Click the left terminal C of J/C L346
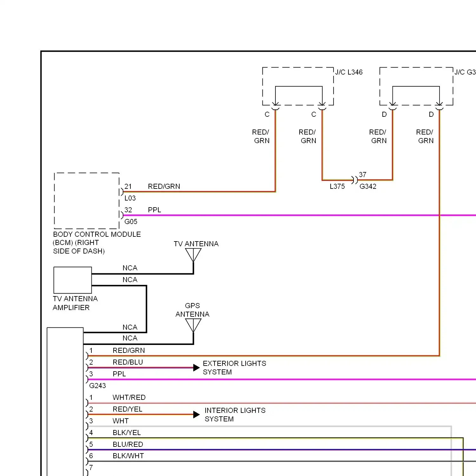 pyautogui.click(x=267, y=115)
